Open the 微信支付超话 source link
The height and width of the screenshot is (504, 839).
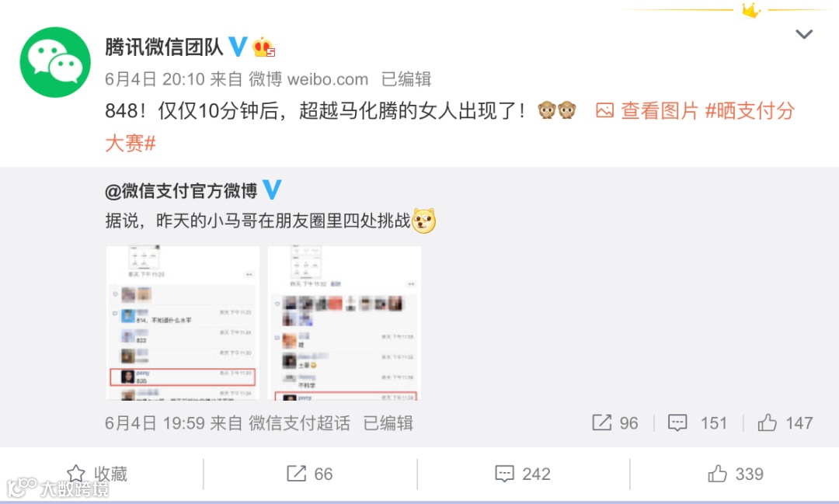(x=299, y=423)
